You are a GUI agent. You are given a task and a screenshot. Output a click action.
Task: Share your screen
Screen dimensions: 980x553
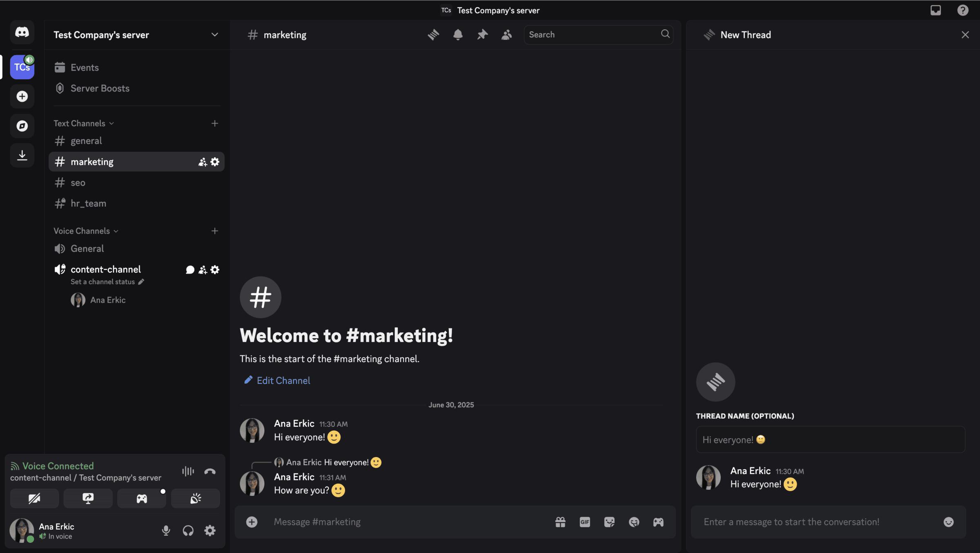pyautogui.click(x=88, y=498)
